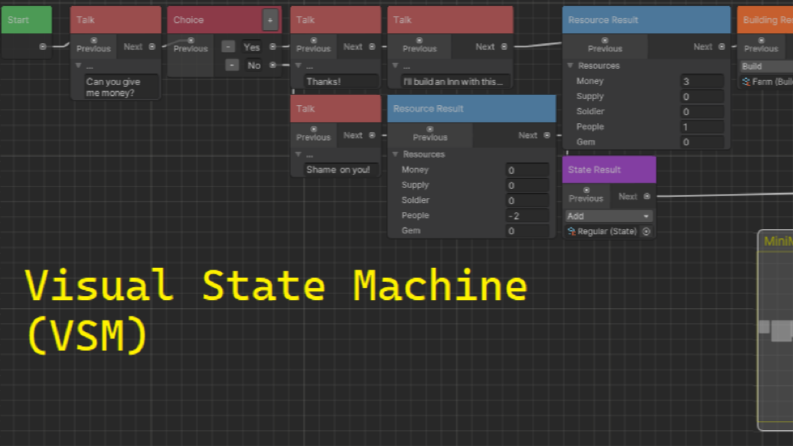Edit the 'I'll build an Inn with this...' text
Viewport: 793px width, 446px height.
point(456,81)
